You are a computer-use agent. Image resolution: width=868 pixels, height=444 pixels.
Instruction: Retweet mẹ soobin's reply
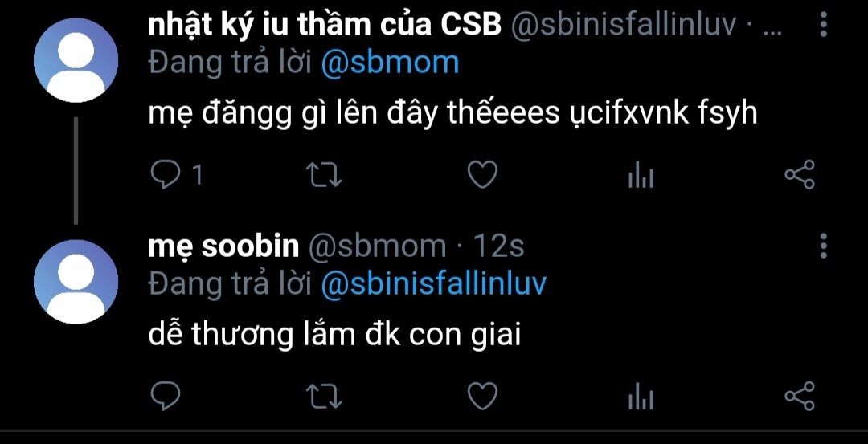[x=324, y=397]
